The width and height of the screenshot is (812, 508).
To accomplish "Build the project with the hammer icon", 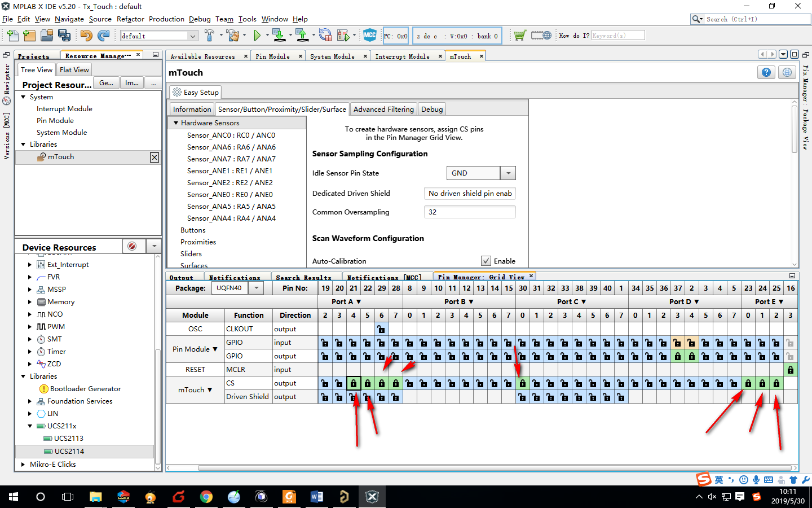I will coord(209,36).
